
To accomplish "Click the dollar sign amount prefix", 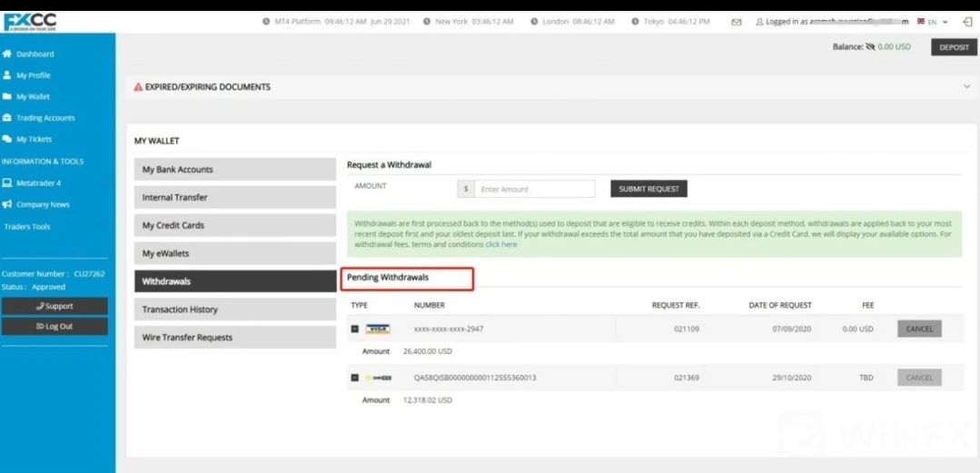I will 466,189.
